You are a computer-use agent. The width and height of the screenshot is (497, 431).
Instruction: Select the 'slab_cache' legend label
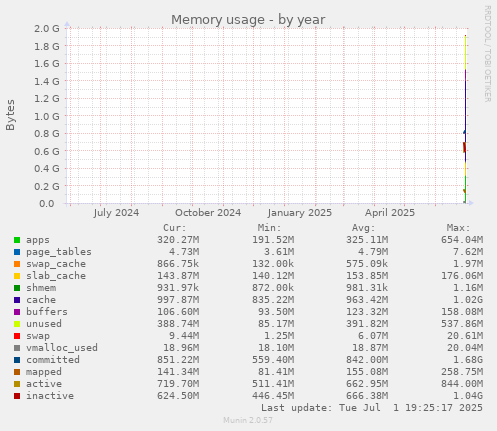point(56,276)
